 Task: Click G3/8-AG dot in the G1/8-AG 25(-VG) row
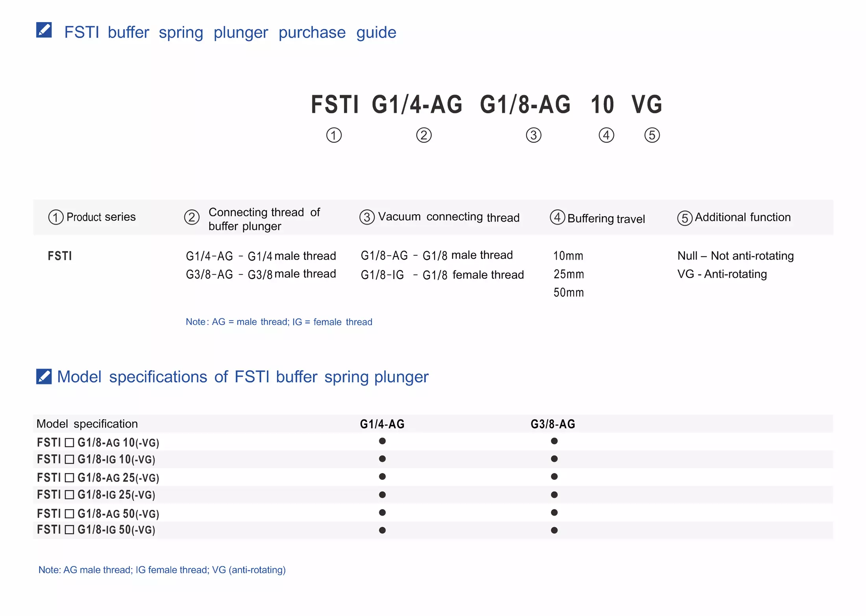554,477
